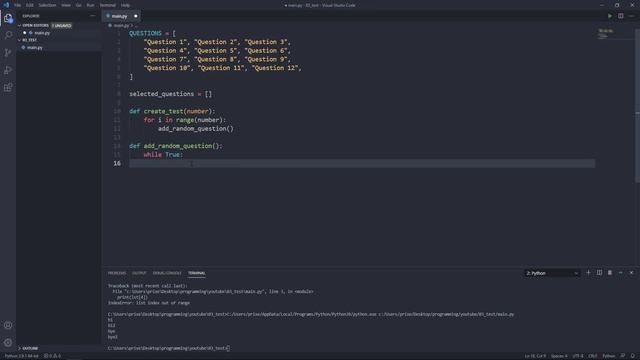
Task: Open editor More Actions ellipsis
Action: click(631, 16)
